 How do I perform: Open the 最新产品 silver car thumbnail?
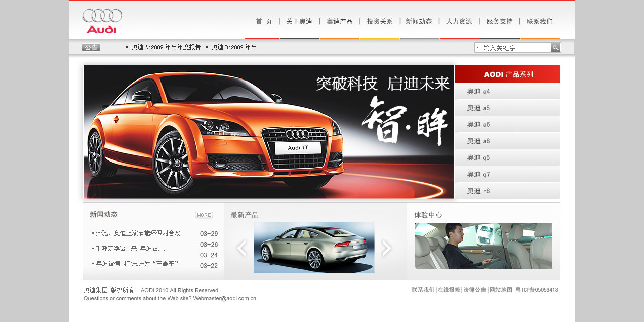click(x=314, y=248)
